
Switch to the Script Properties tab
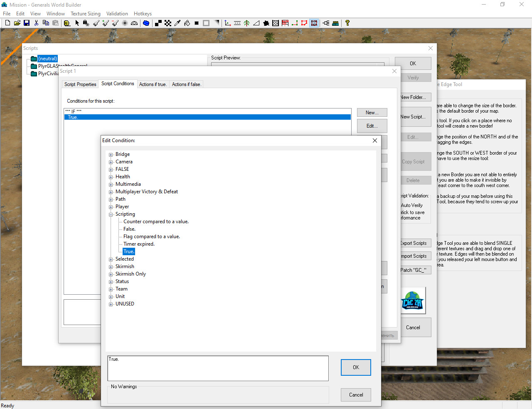80,84
